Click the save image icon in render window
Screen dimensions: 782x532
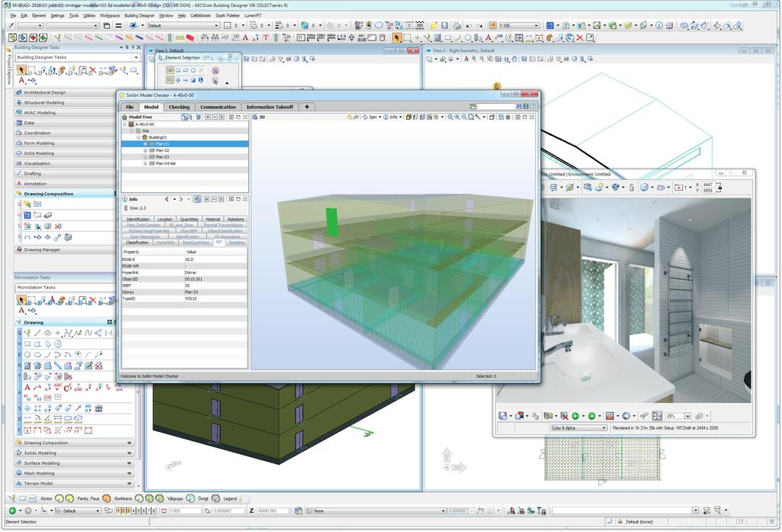(x=502, y=416)
